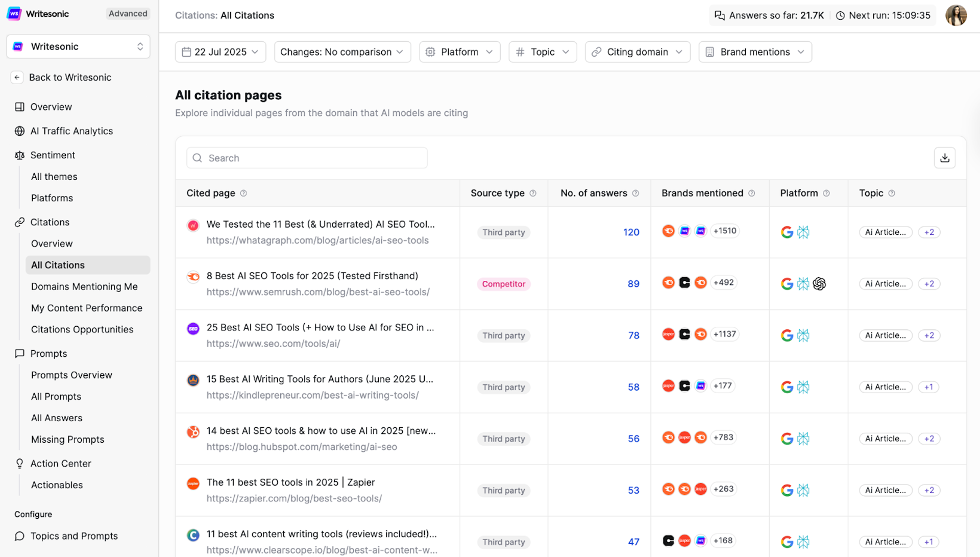The image size is (980, 557).
Task: Click the HubSpot favicon in the 14 best AI SEO tools row
Action: click(x=193, y=431)
